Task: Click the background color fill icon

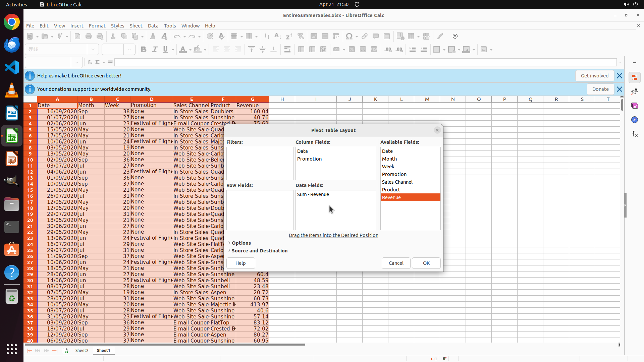Action: 198,50
